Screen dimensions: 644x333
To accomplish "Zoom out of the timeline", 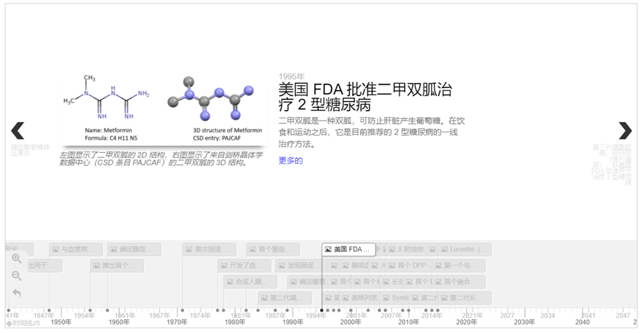I will click(17, 276).
